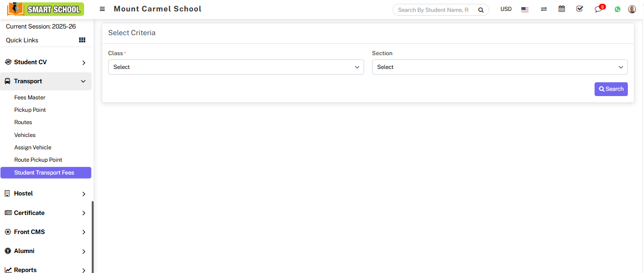Open the task checklist icon
The image size is (644, 273).
[579, 9]
